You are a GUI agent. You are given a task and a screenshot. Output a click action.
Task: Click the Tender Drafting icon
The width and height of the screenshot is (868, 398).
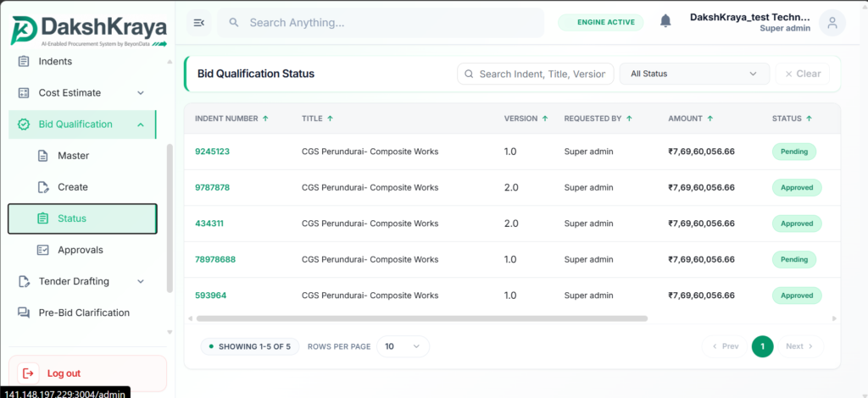[x=23, y=281]
